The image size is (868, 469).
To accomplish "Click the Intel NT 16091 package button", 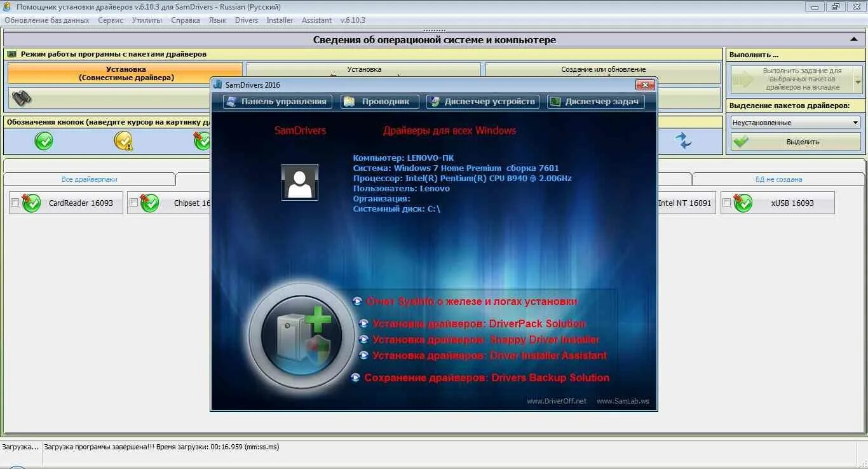I will coord(685,203).
